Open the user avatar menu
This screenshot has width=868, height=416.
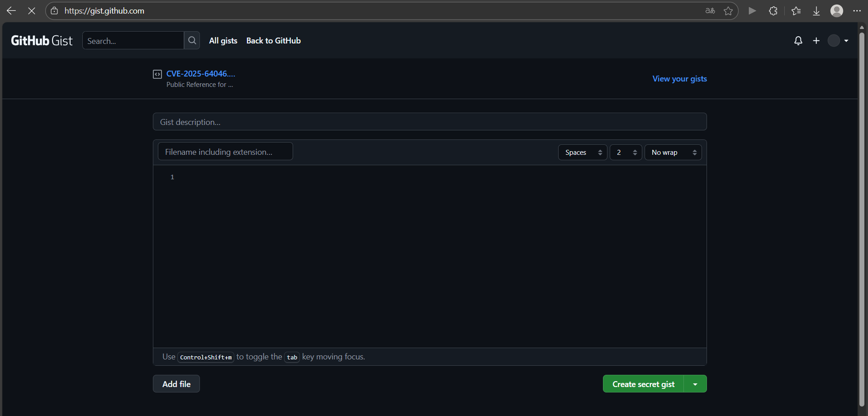838,41
